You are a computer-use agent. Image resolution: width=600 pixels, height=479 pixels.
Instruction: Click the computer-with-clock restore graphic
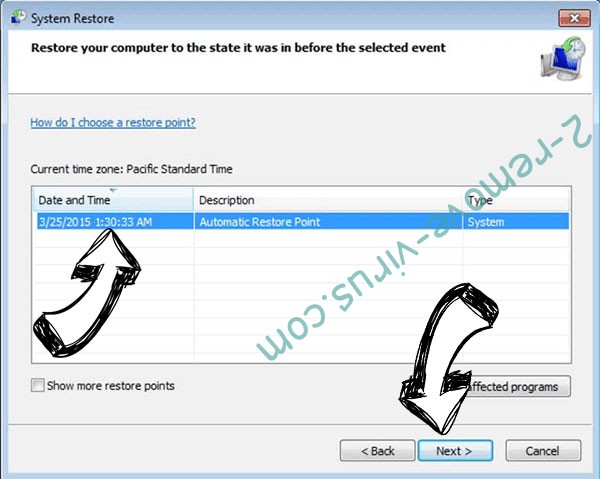(x=563, y=59)
